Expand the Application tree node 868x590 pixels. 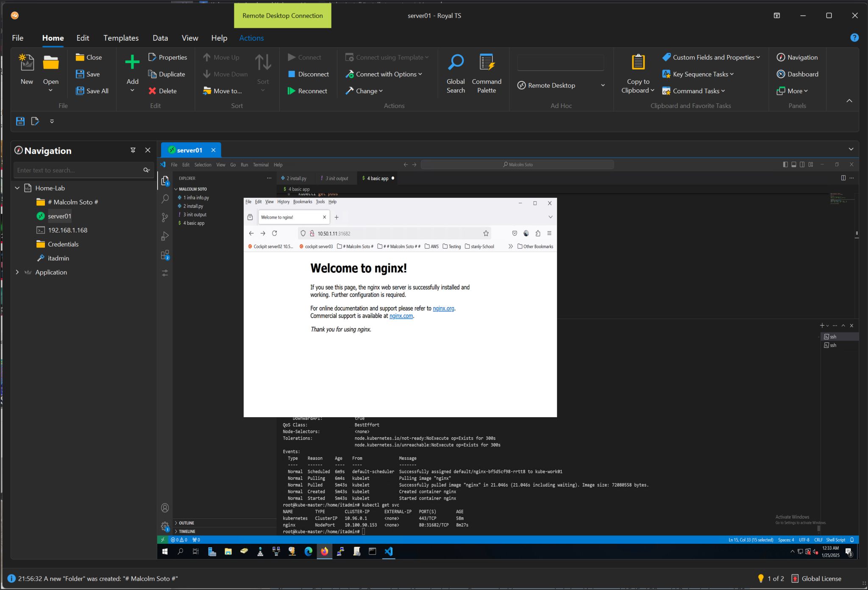coord(17,272)
